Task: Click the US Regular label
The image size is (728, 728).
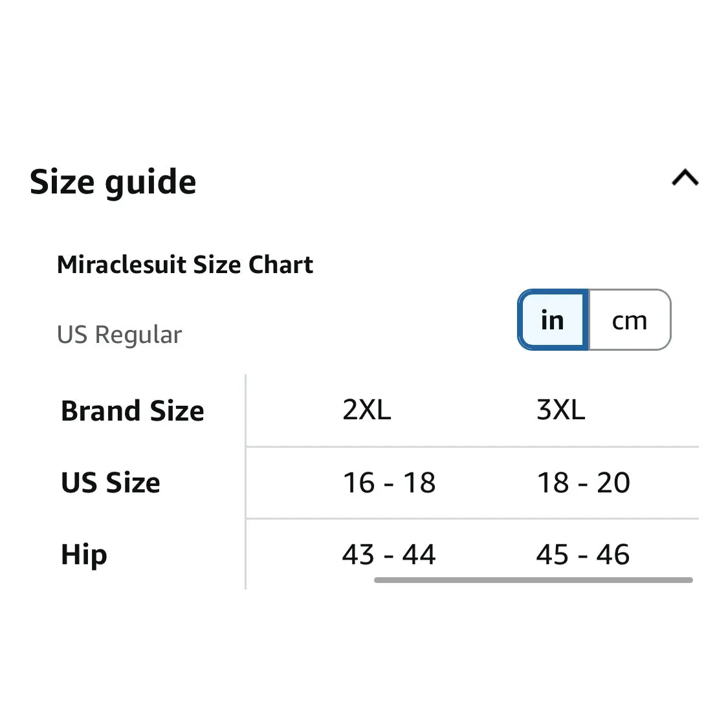Action: click(120, 335)
